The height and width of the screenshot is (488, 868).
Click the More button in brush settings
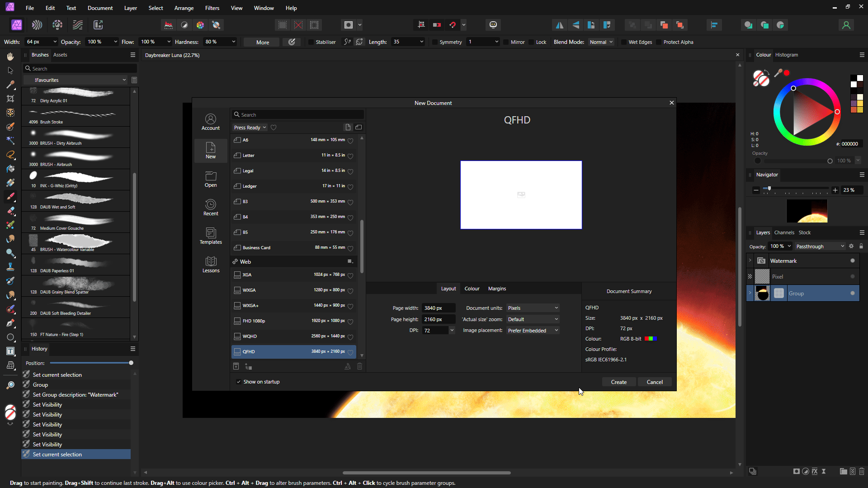pyautogui.click(x=261, y=42)
